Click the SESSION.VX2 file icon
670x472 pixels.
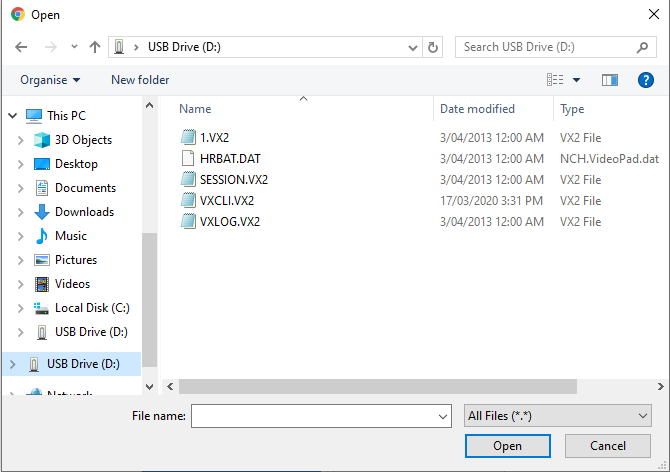tap(188, 179)
